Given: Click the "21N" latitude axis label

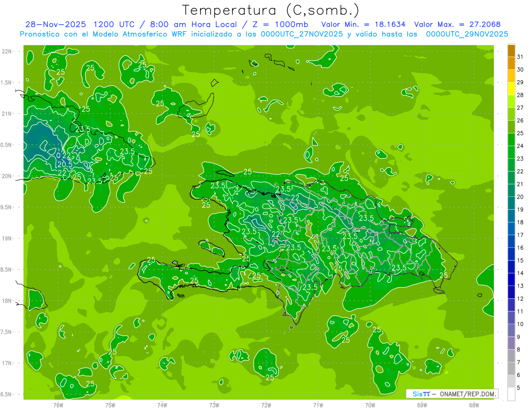Looking at the screenshot, I should (x=7, y=114).
